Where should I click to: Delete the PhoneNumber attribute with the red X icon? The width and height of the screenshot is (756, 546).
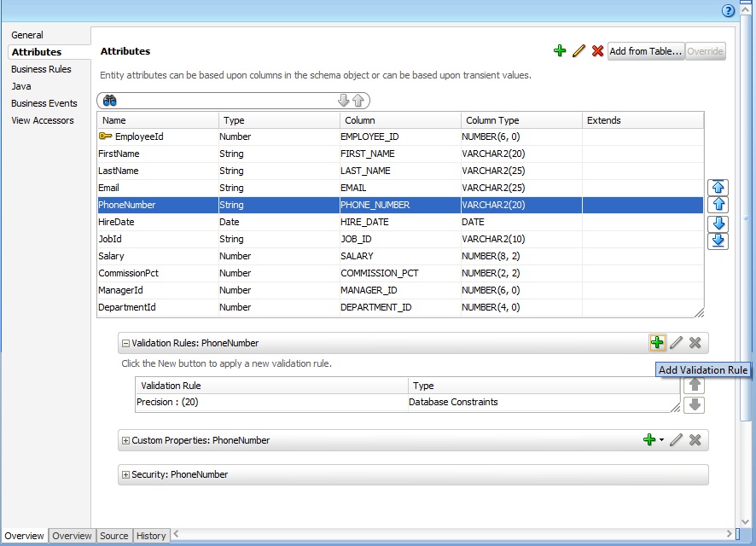597,51
